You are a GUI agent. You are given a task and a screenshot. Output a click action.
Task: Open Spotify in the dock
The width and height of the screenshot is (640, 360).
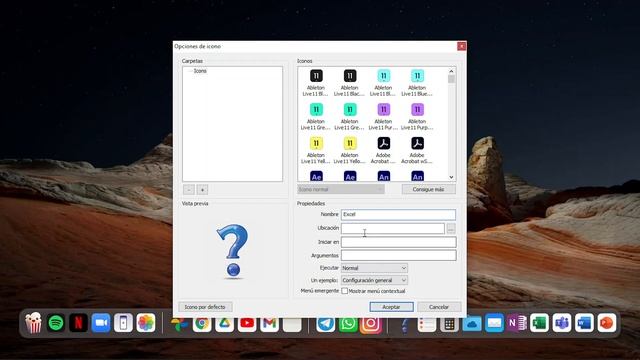(56, 323)
